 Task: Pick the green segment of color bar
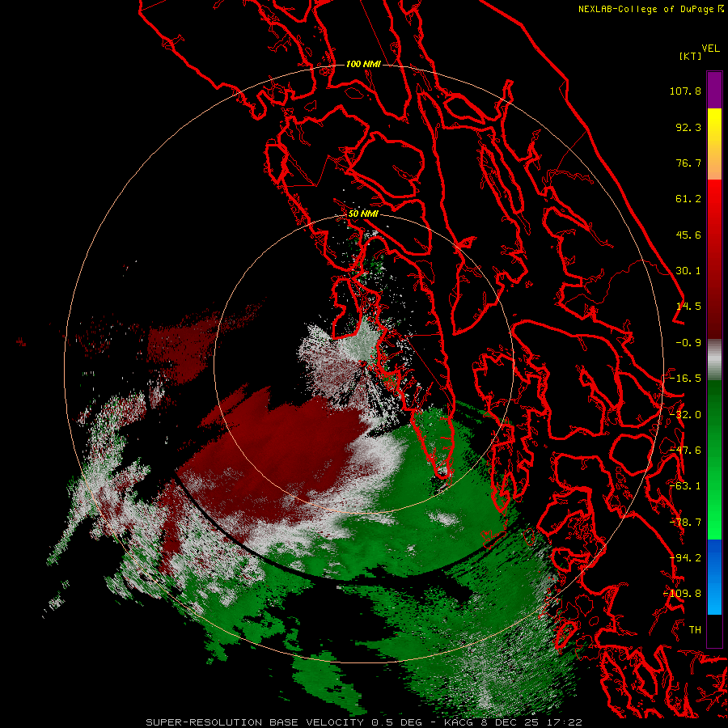714,459
